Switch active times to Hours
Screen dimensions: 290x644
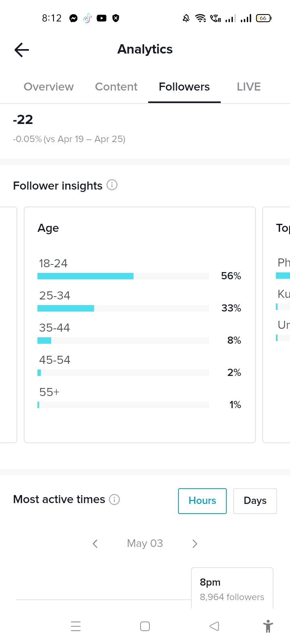[202, 501]
